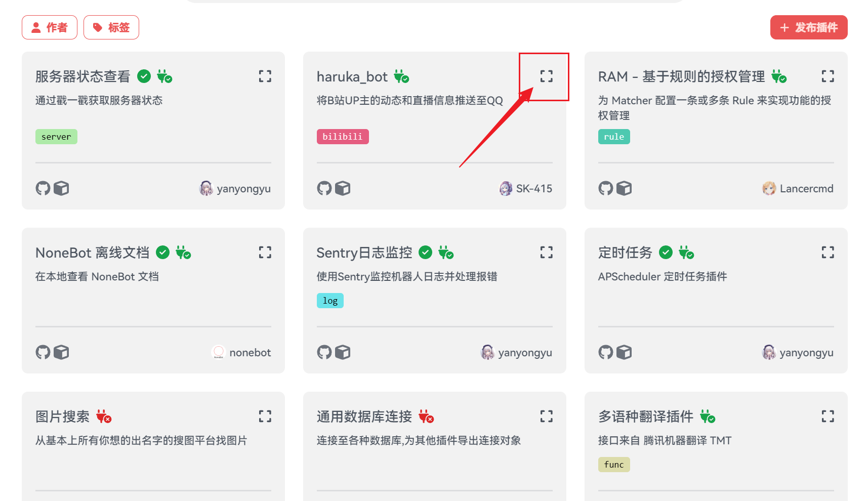Viewport: 868px width, 501px height.
Task: Expand the RAM 基于规则的授权管理 card
Action: tap(828, 76)
